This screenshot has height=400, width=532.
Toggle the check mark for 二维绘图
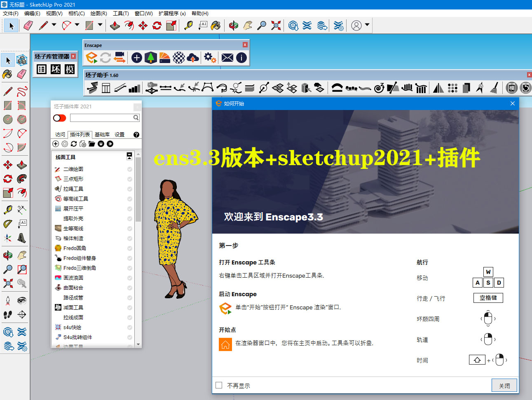(130, 169)
